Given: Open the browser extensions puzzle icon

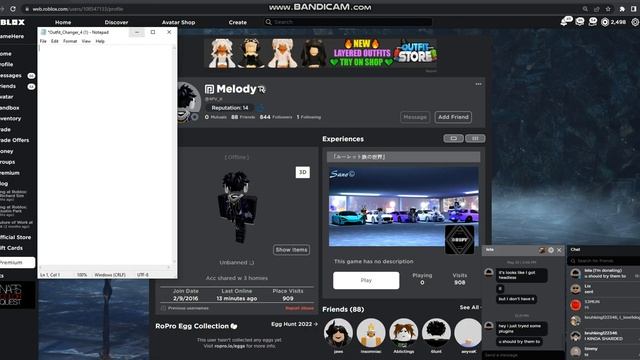Looking at the screenshot, I should coord(622,9).
